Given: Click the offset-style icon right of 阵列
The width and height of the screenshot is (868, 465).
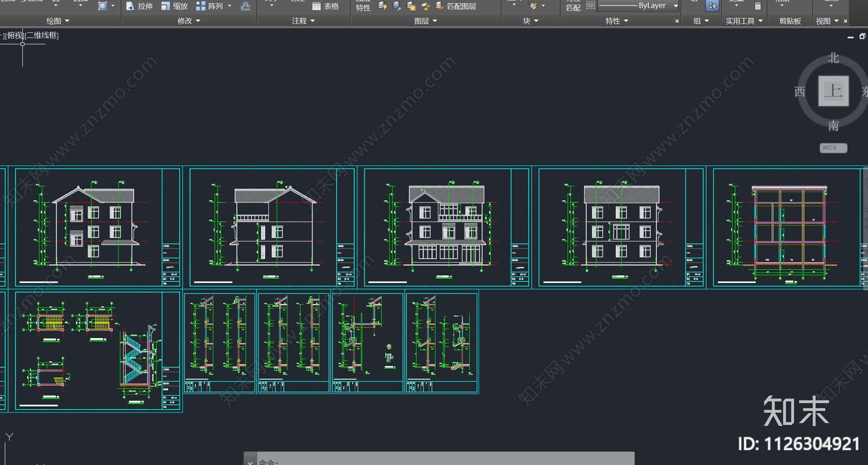Looking at the screenshot, I should pos(245,6).
